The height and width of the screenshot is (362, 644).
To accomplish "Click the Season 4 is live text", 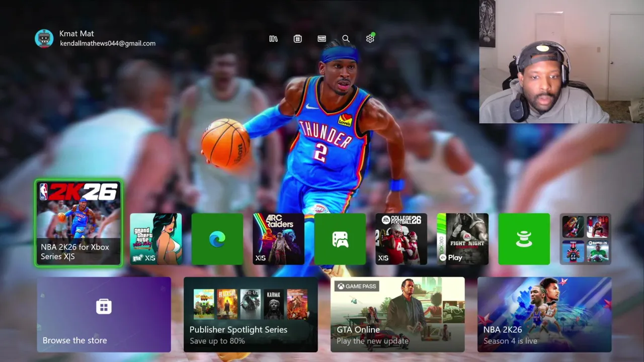I will tap(510, 341).
